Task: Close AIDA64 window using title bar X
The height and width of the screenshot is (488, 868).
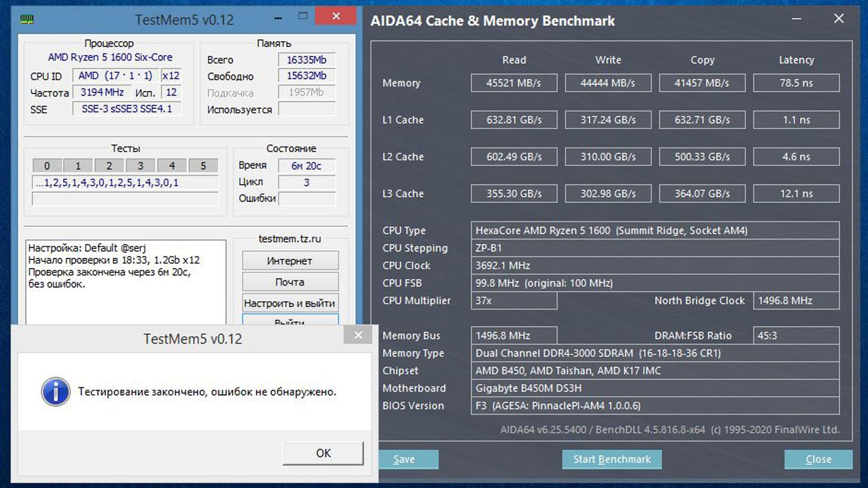Action: (x=838, y=19)
